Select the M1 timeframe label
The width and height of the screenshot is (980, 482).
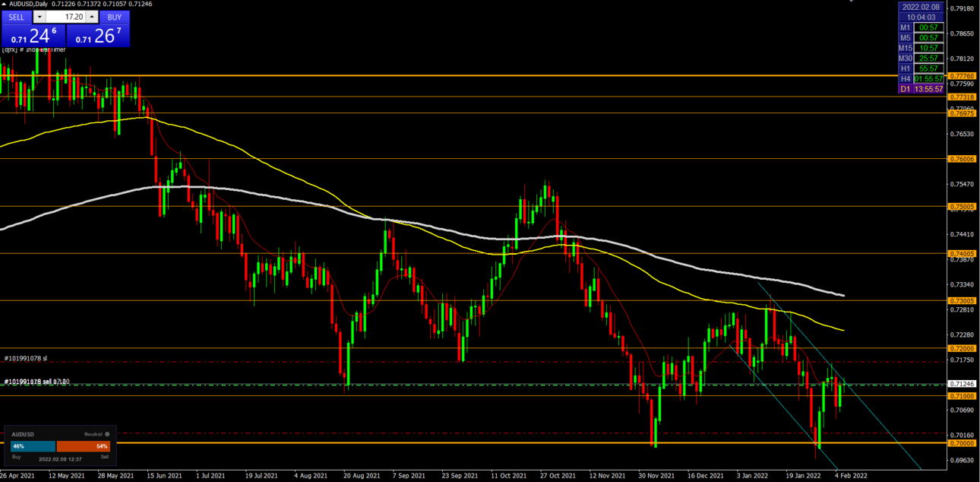(905, 27)
